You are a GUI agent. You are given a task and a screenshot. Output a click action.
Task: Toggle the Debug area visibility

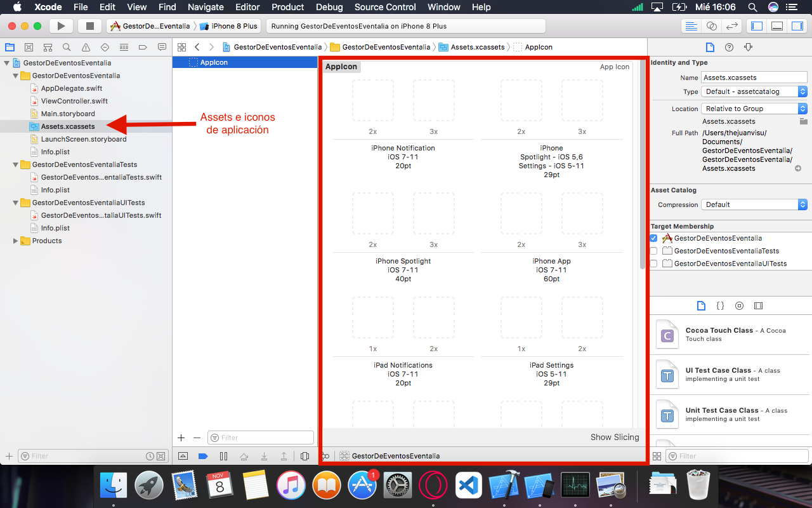[777, 26]
